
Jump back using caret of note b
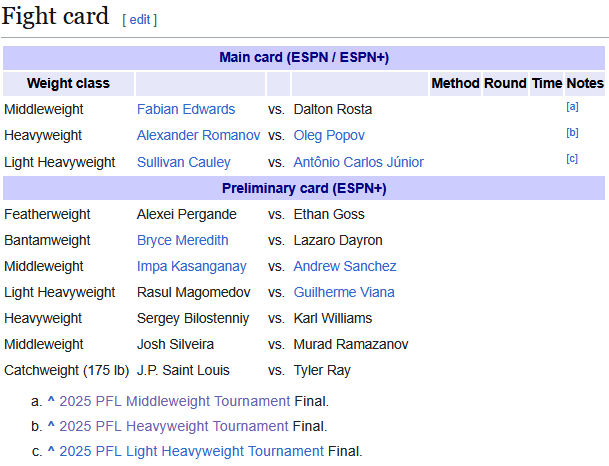(51, 425)
